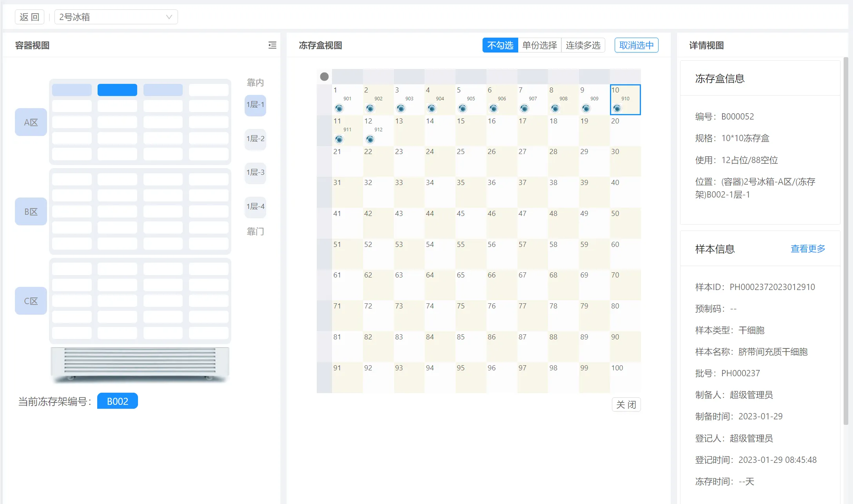Click the sample icon in slot 908

click(555, 108)
